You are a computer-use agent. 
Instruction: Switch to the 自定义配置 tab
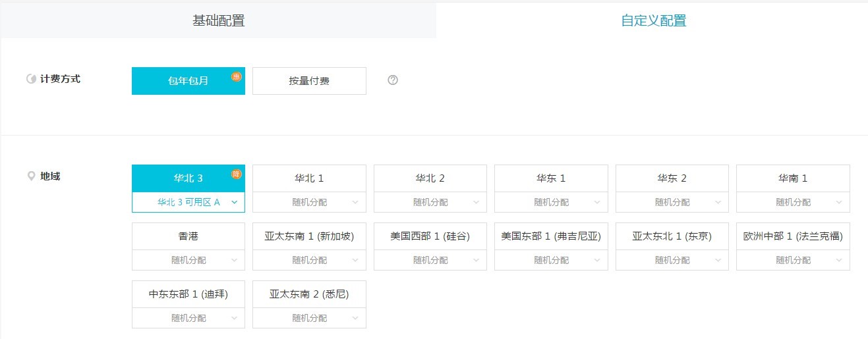[653, 20]
